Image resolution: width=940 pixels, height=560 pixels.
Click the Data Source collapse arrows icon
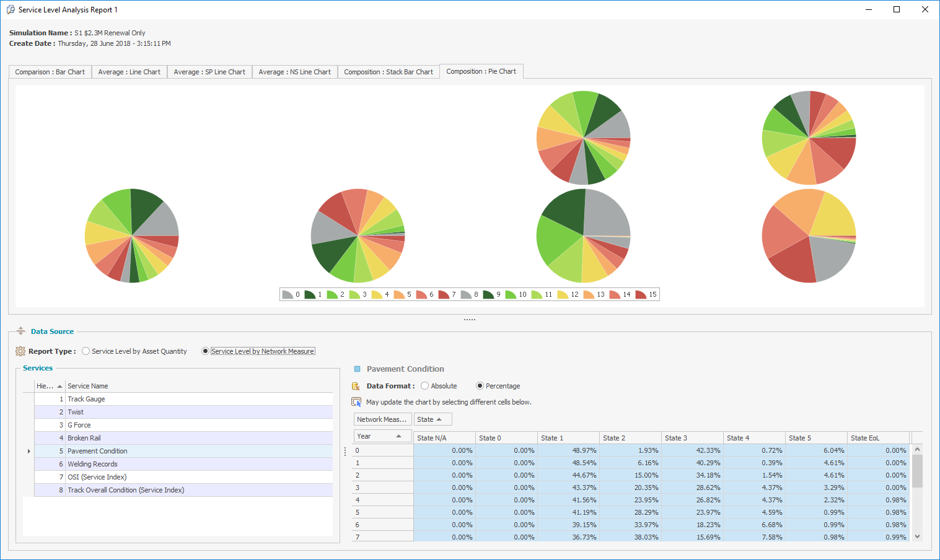click(20, 331)
